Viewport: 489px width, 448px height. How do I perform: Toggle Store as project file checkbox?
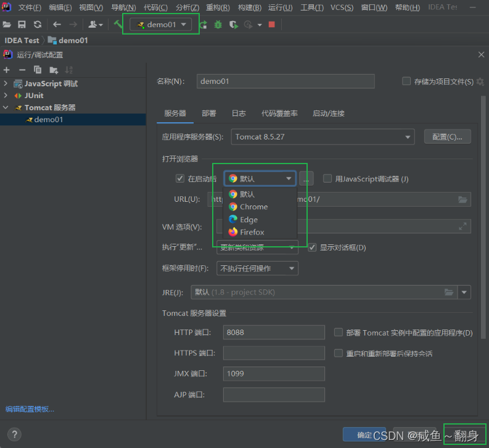point(406,81)
